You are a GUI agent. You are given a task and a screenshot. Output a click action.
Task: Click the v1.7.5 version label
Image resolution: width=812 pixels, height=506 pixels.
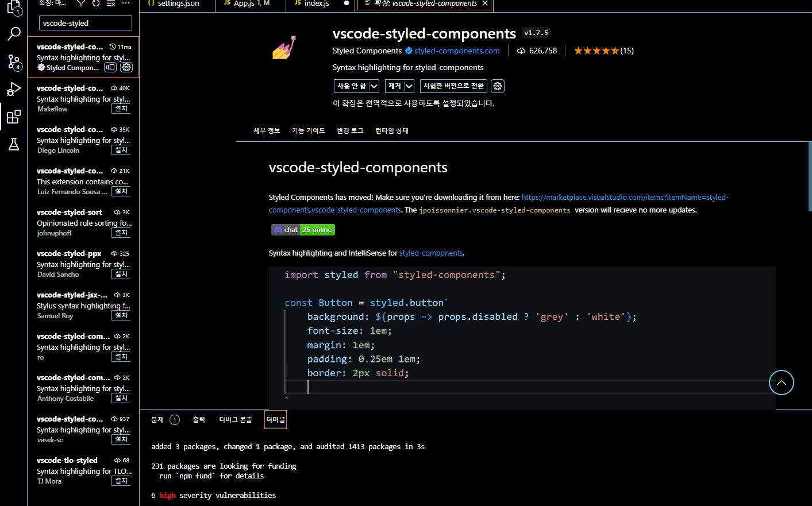click(536, 33)
